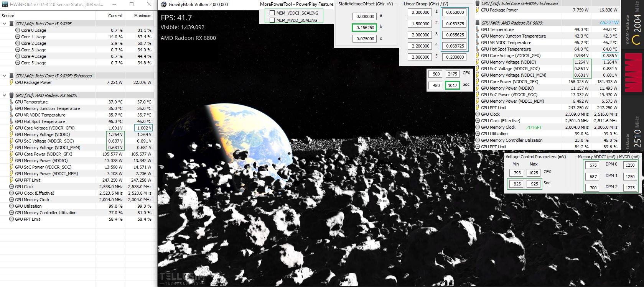Close the HWiNFO64 Sensor Status window
Image resolution: width=644 pixels, height=287 pixels.
[x=149, y=4]
